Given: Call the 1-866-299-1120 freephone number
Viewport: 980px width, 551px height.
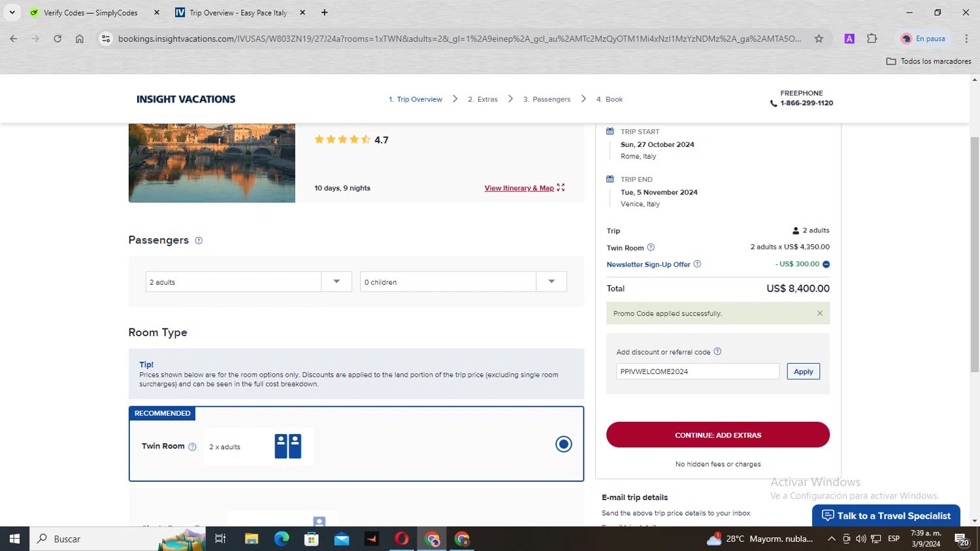Looking at the screenshot, I should (806, 103).
